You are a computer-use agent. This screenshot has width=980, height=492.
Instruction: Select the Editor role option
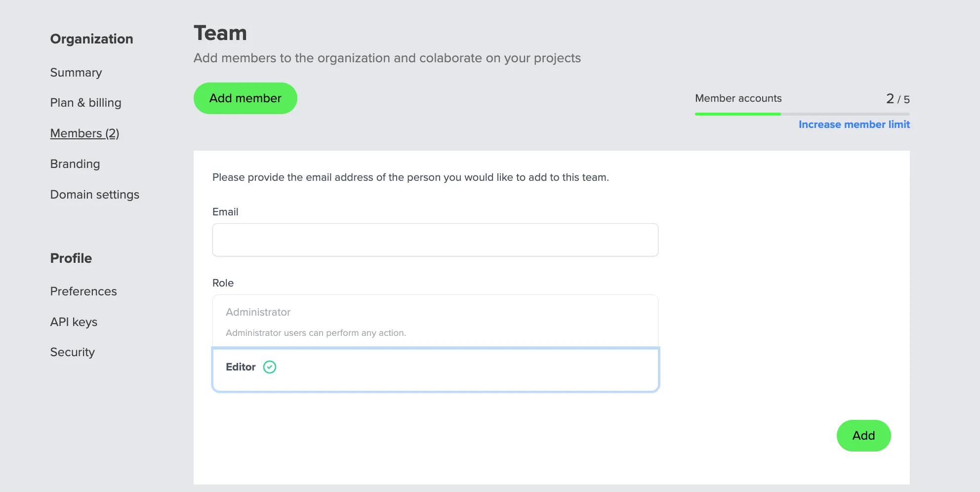pos(435,369)
